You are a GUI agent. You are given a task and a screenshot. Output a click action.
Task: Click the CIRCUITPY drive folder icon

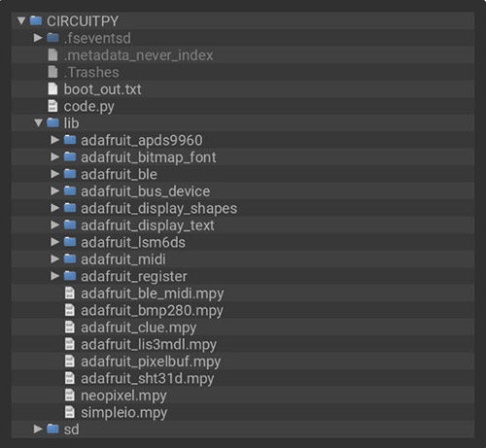(x=36, y=20)
